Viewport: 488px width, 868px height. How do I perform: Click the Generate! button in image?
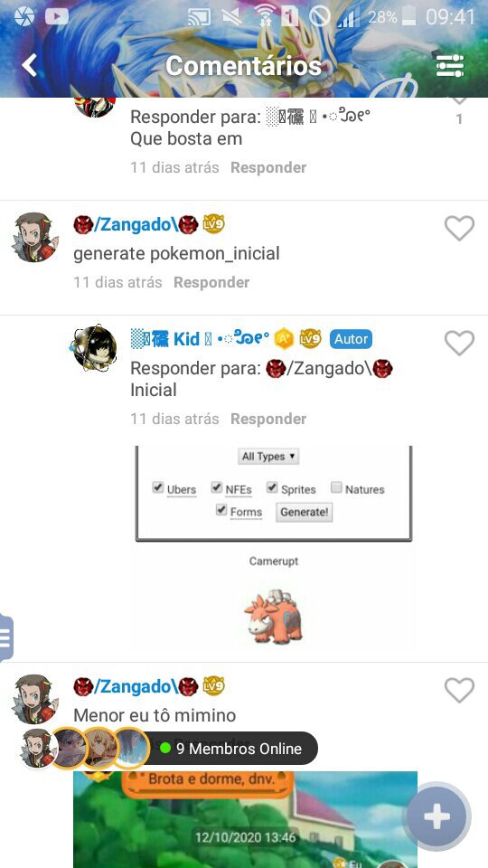(x=304, y=512)
